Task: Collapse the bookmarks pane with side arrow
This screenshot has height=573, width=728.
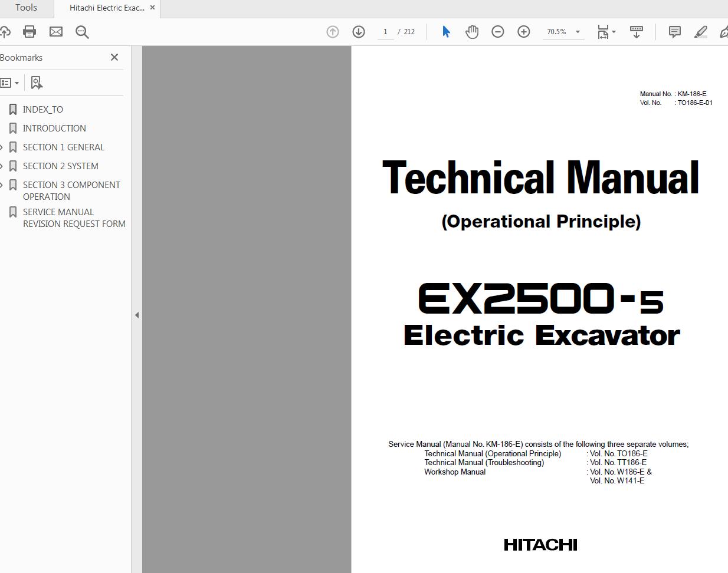Action: pos(137,315)
